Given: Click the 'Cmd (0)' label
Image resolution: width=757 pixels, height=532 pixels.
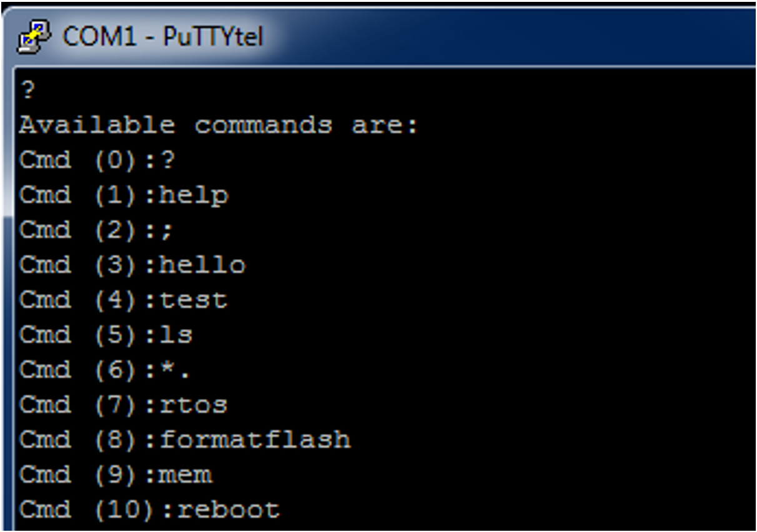Looking at the screenshot, I should [x=69, y=159].
